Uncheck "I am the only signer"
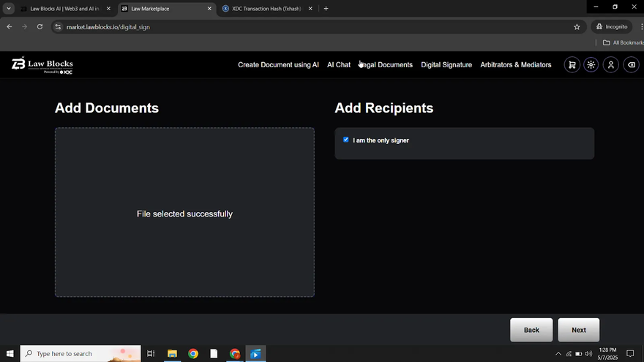Viewport: 644px width, 362px height. coord(346,140)
